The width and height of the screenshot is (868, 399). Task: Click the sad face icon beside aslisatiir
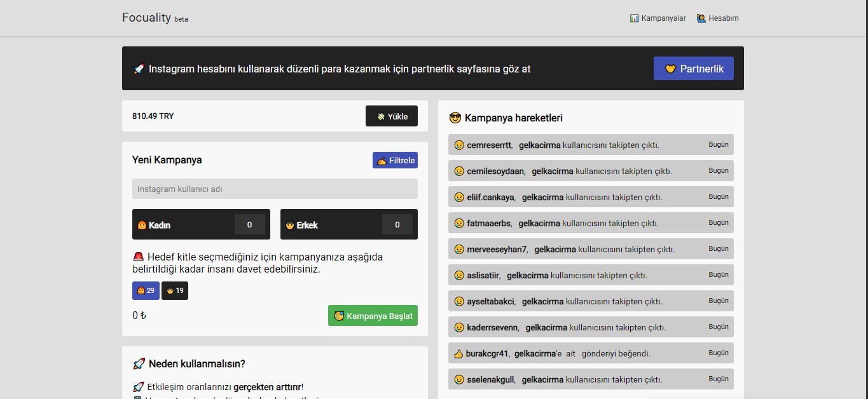point(458,275)
